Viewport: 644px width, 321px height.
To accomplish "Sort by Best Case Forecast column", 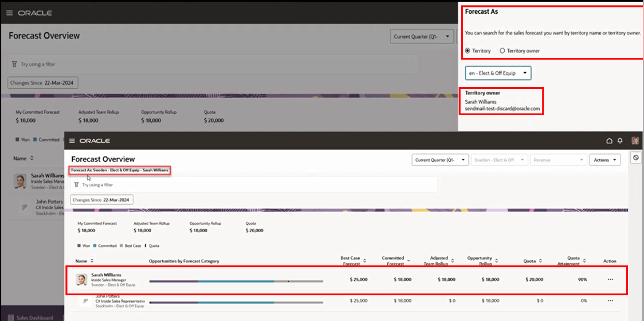I will point(365,261).
